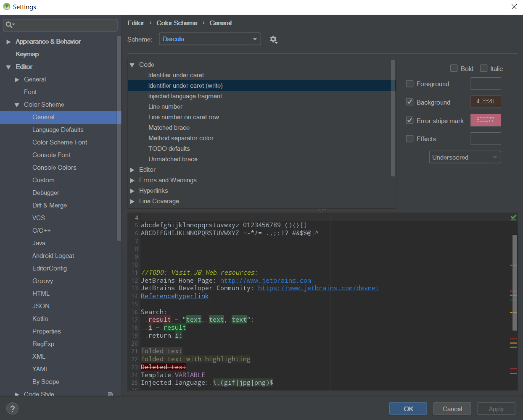Click the jetbrains.com/devnet link in preview

pyautogui.click(x=318, y=288)
